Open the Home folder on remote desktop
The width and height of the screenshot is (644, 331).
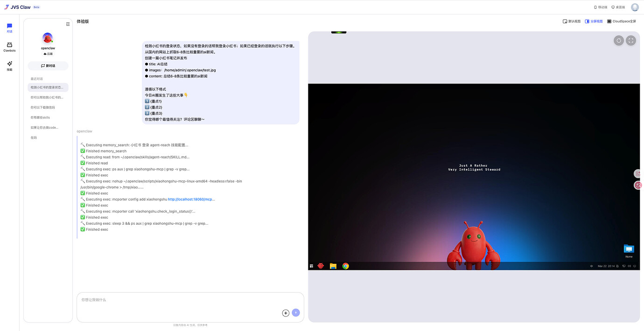click(629, 251)
